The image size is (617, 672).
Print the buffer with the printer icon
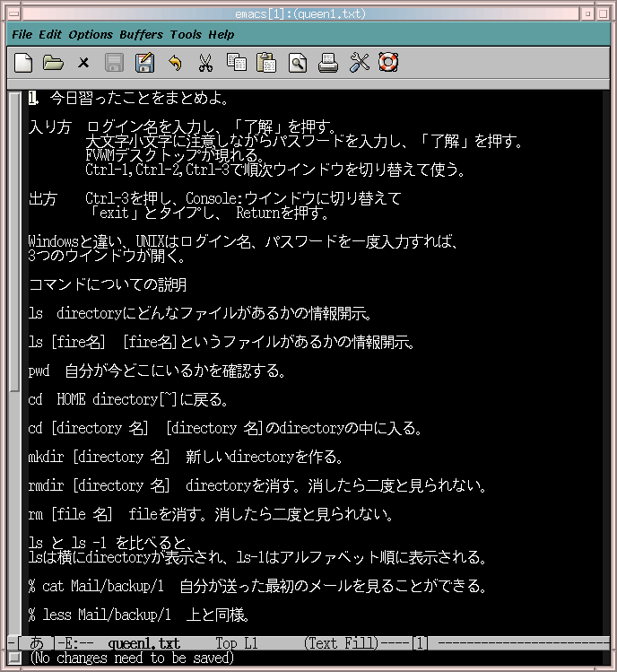[x=328, y=63]
